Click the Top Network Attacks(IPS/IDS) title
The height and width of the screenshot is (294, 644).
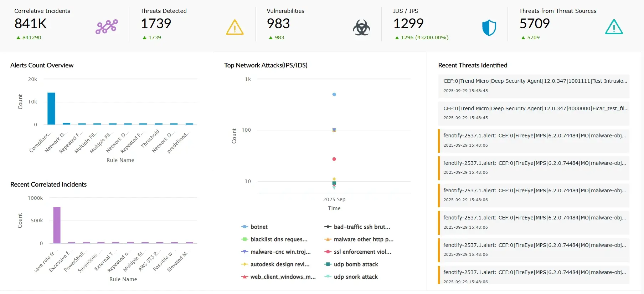pos(266,65)
